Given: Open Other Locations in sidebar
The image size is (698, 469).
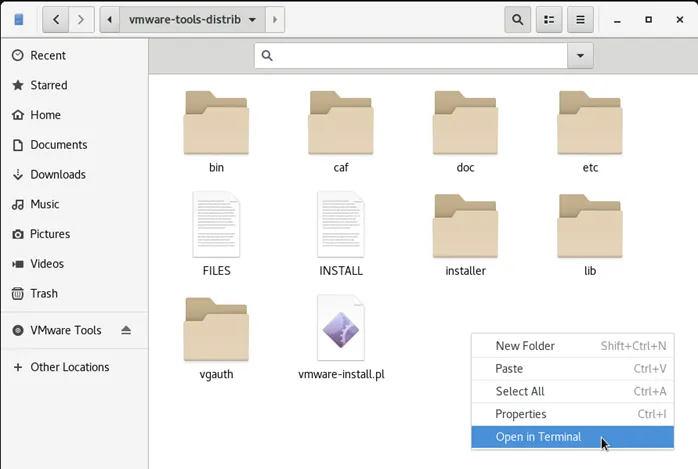Looking at the screenshot, I should [x=74, y=367].
